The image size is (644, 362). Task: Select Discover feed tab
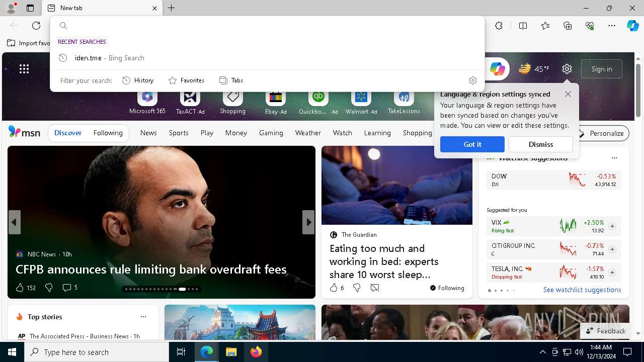point(68,133)
